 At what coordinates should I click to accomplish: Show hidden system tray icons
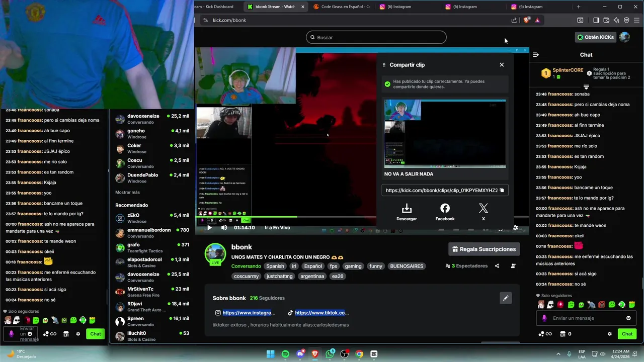click(558, 354)
